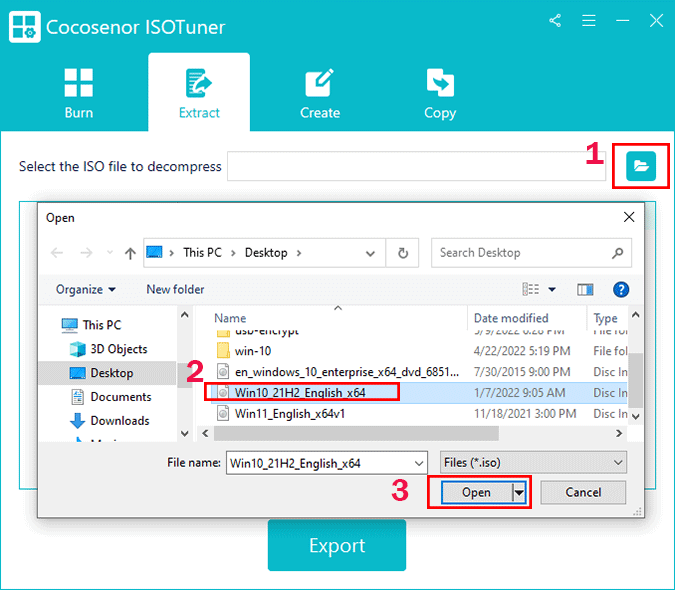Close the ISOTuner window
This screenshot has height=590, width=675.
point(656,20)
